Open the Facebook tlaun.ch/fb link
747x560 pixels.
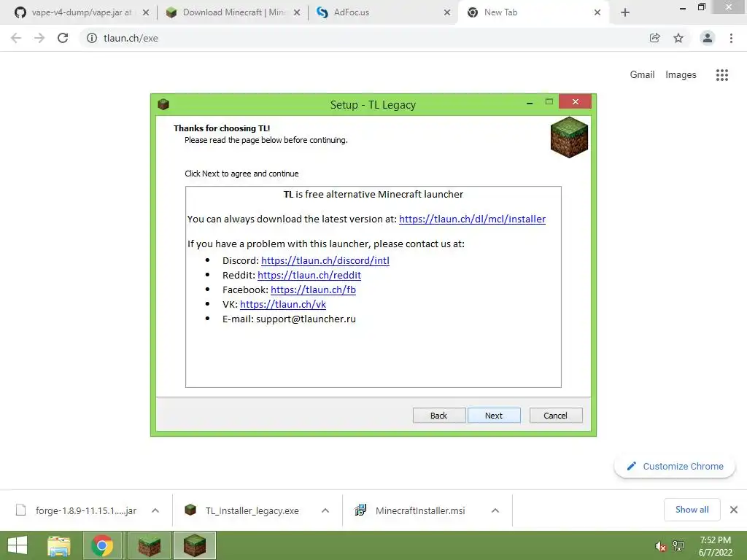313,289
